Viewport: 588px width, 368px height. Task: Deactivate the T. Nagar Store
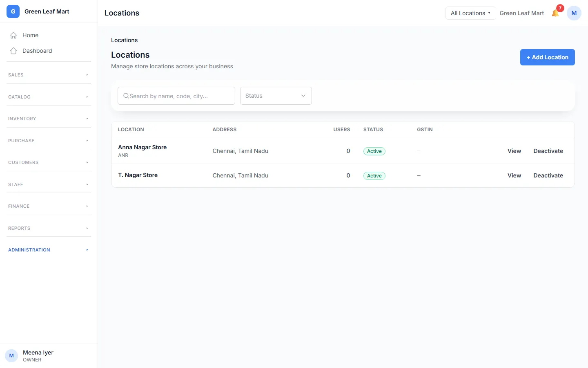548,175
